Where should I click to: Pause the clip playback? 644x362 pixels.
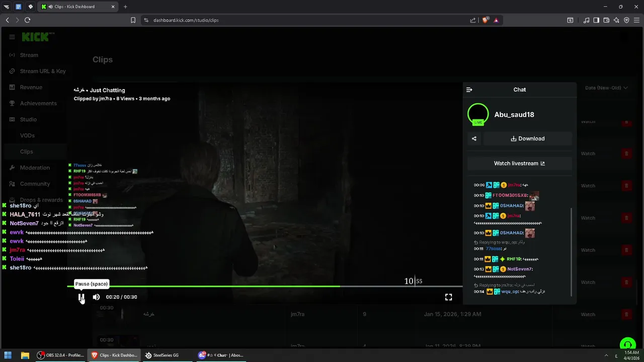coord(82,297)
